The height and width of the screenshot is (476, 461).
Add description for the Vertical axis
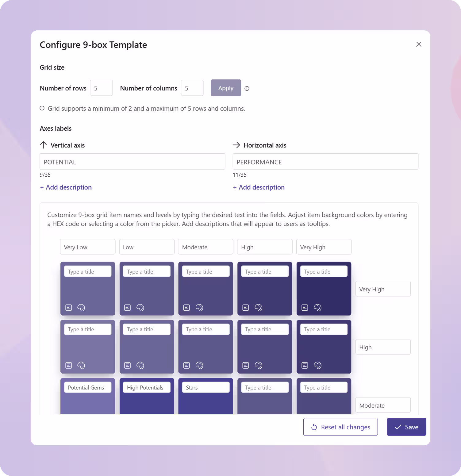pyautogui.click(x=66, y=187)
